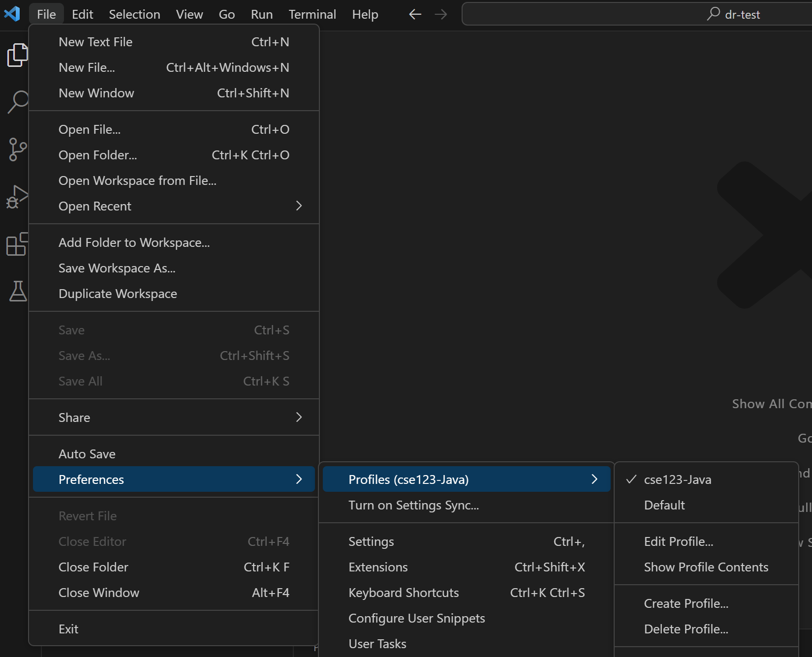Screen dimensions: 812x657
Task: Navigate forward using the forward arrow icon
Action: pos(440,14)
